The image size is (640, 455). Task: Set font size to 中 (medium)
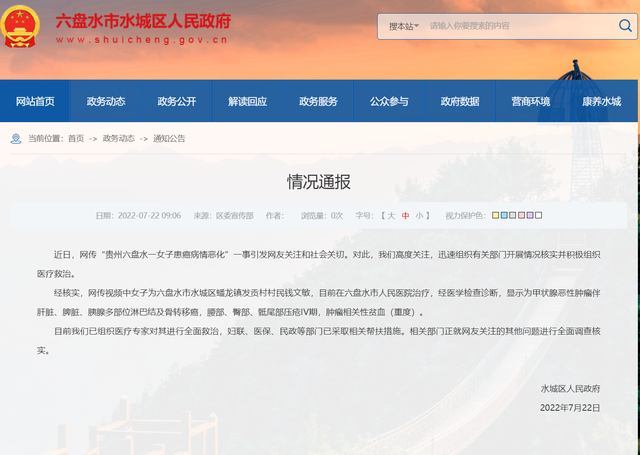[406, 215]
